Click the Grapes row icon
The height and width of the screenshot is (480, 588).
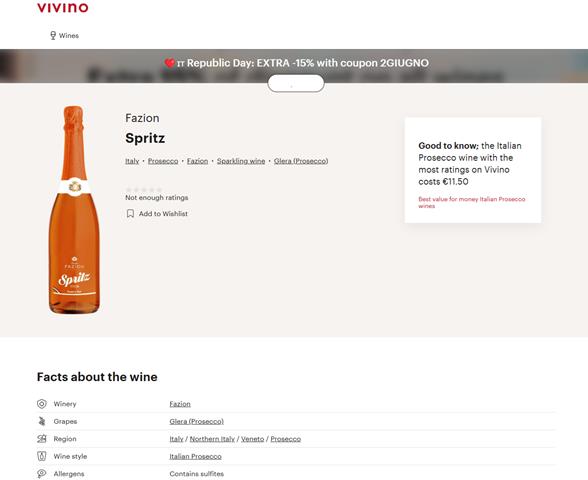coord(42,422)
